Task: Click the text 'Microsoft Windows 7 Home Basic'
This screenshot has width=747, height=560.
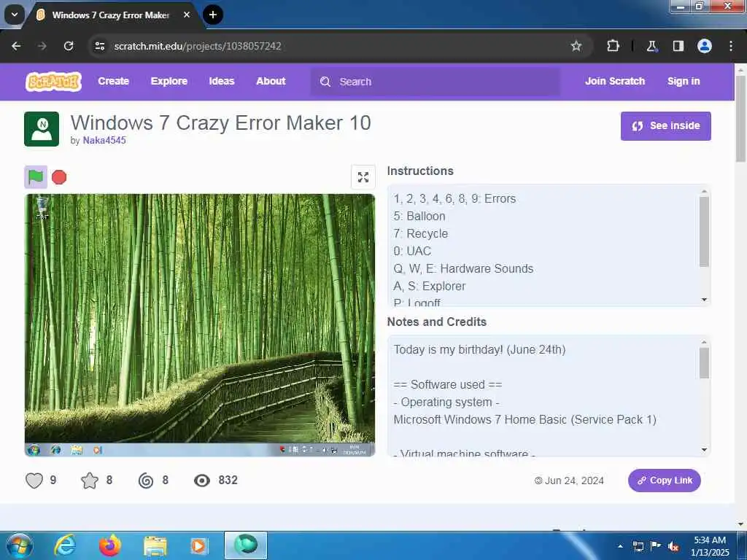Action: 480,419
